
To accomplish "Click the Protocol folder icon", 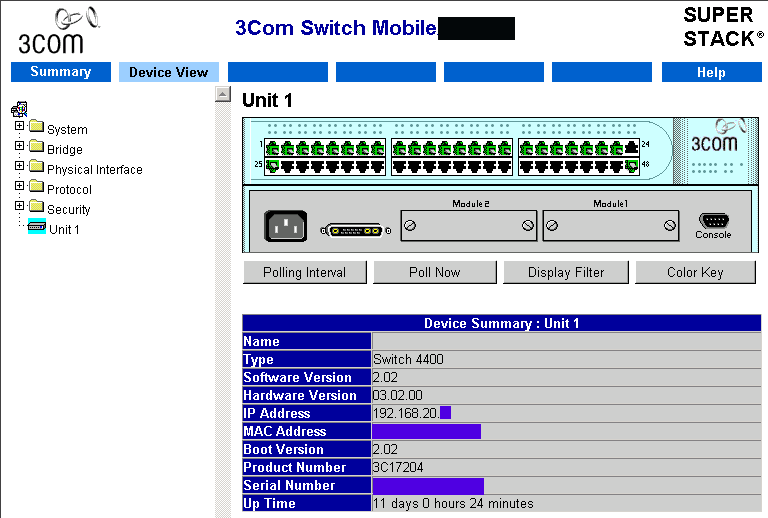I will pyautogui.click(x=36, y=186).
